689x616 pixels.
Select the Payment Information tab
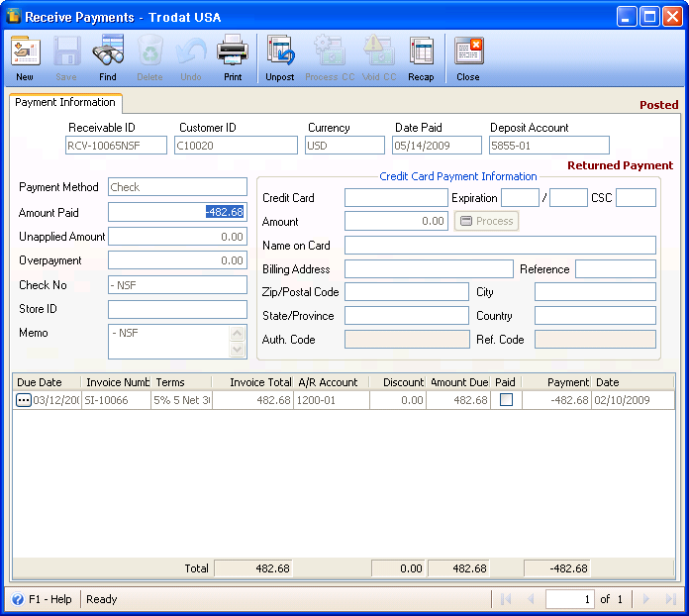65,102
